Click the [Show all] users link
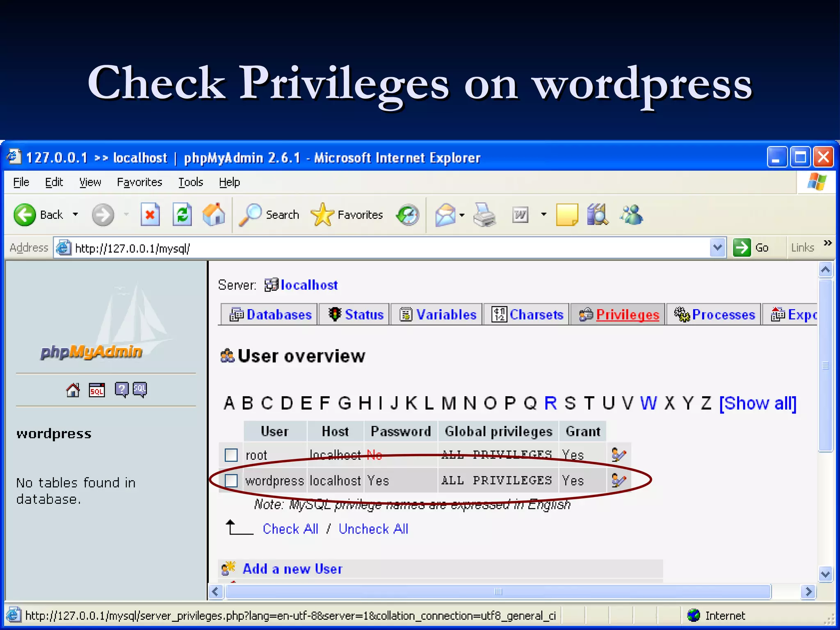Image resolution: width=840 pixels, height=630 pixels. 758,403
